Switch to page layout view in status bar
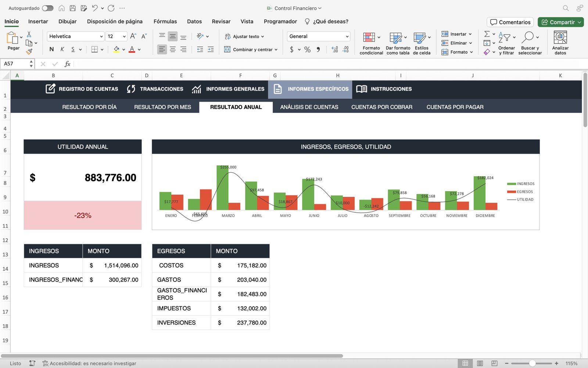This screenshot has height=368, width=588. [x=480, y=363]
